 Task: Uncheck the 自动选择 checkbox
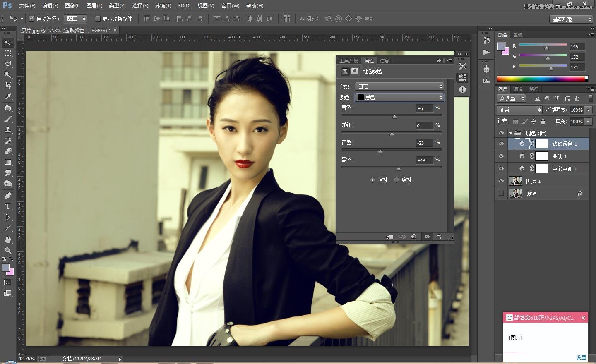tap(31, 19)
